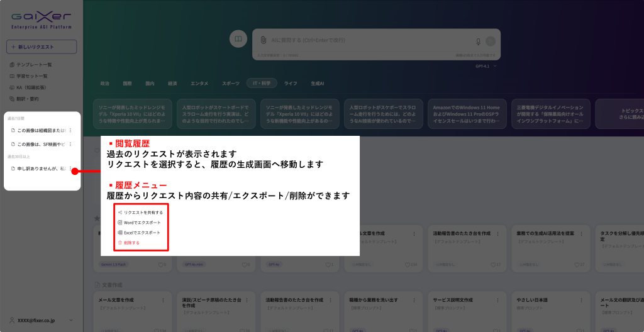Choose Wordでエクスポート from the history menu
Screen dimensions: 644x332
tap(142, 223)
